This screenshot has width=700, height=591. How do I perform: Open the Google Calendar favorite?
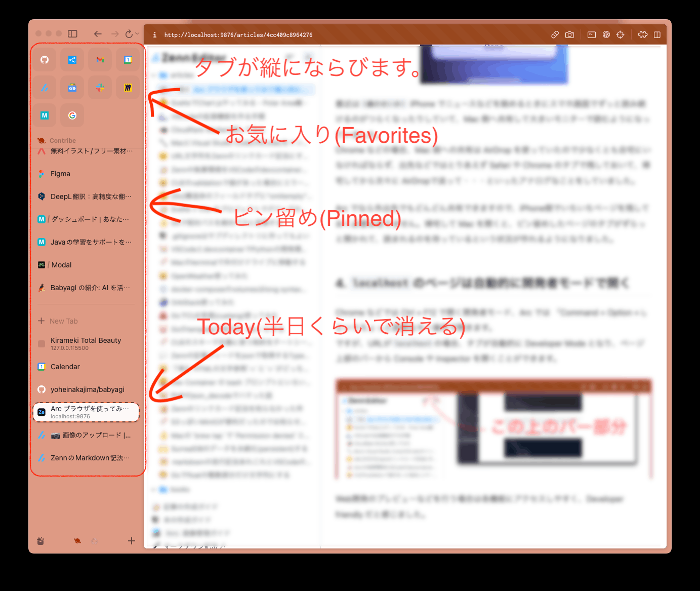[x=128, y=60]
